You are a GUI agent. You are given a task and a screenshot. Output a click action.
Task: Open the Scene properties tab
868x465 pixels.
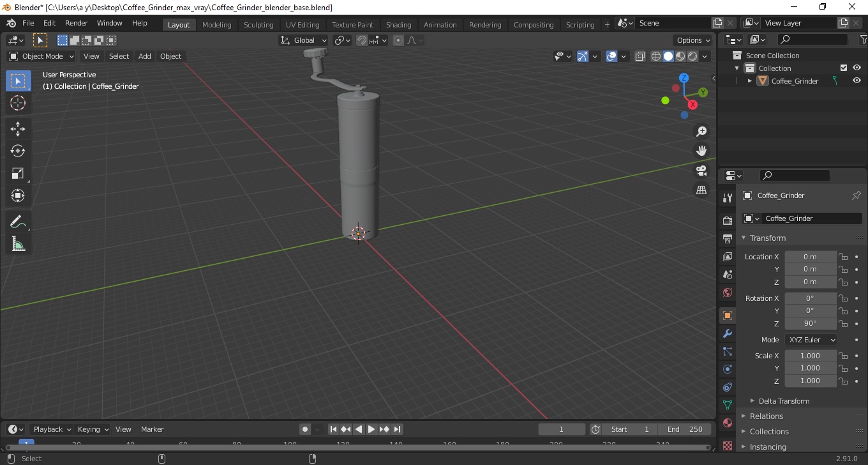tap(728, 275)
